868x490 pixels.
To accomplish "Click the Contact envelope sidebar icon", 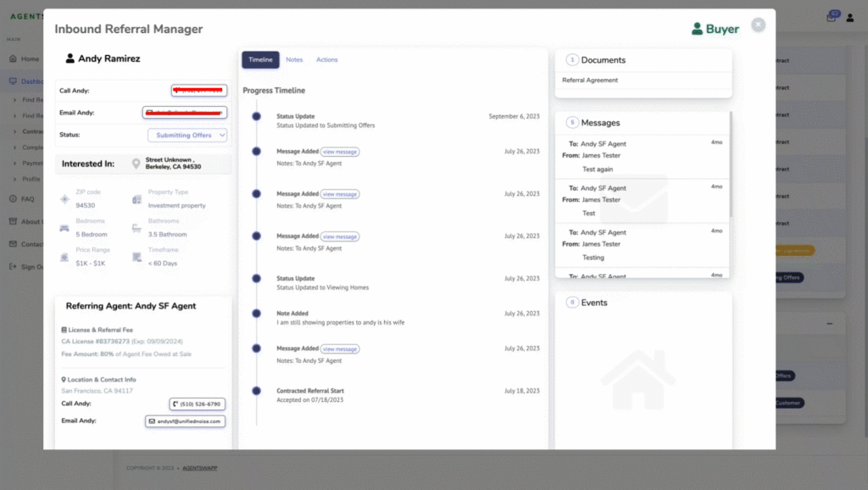I will pos(13,244).
